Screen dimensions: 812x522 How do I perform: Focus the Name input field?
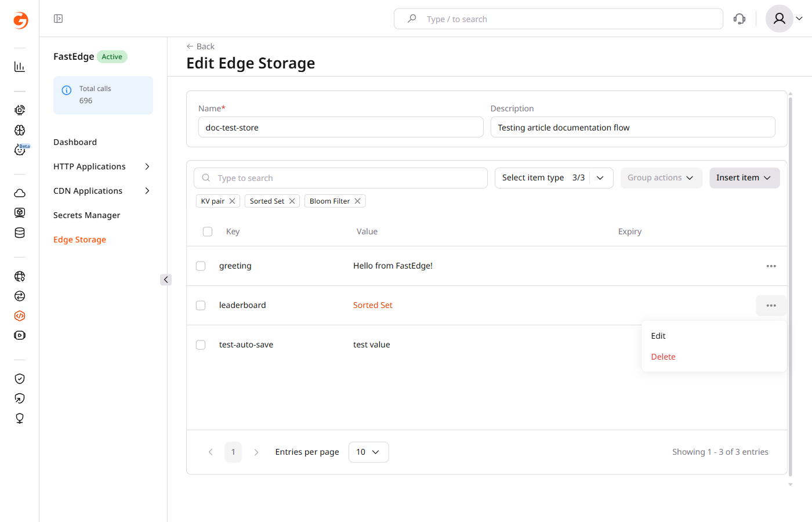[341, 127]
